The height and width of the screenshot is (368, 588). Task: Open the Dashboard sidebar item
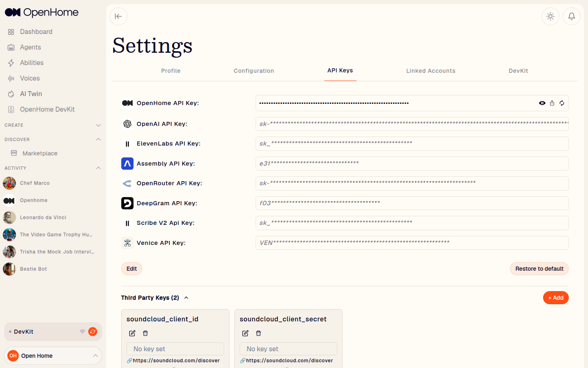click(36, 31)
